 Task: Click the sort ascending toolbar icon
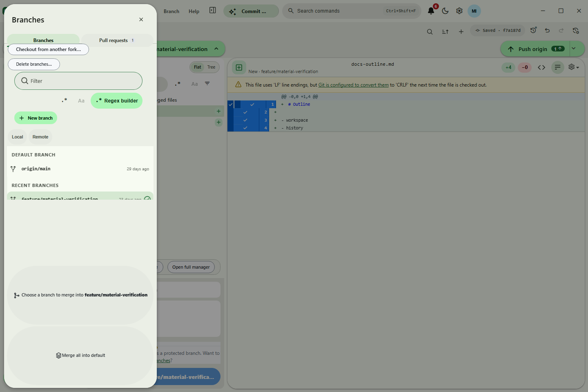point(445,31)
